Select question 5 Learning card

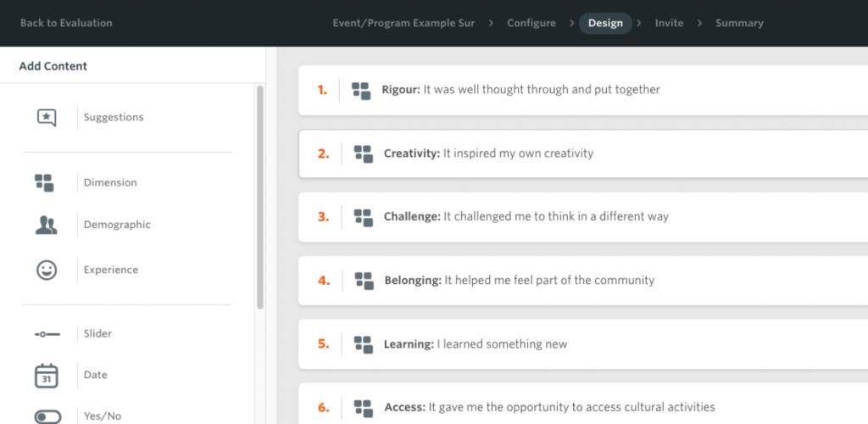(x=583, y=344)
